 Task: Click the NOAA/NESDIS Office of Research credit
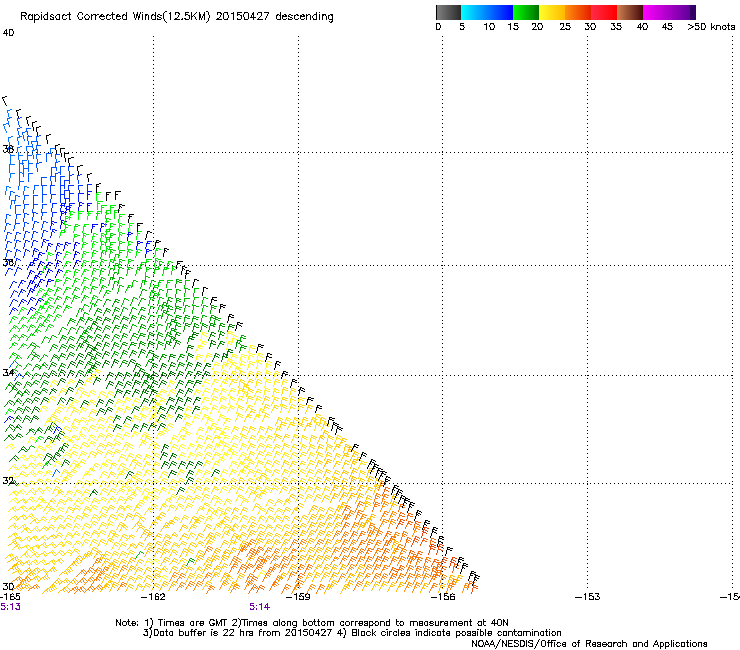(589, 644)
